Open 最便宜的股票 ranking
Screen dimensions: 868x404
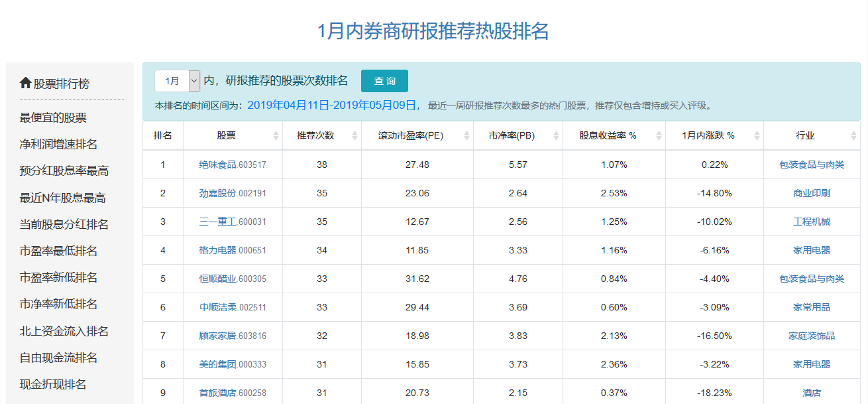pyautogui.click(x=53, y=117)
